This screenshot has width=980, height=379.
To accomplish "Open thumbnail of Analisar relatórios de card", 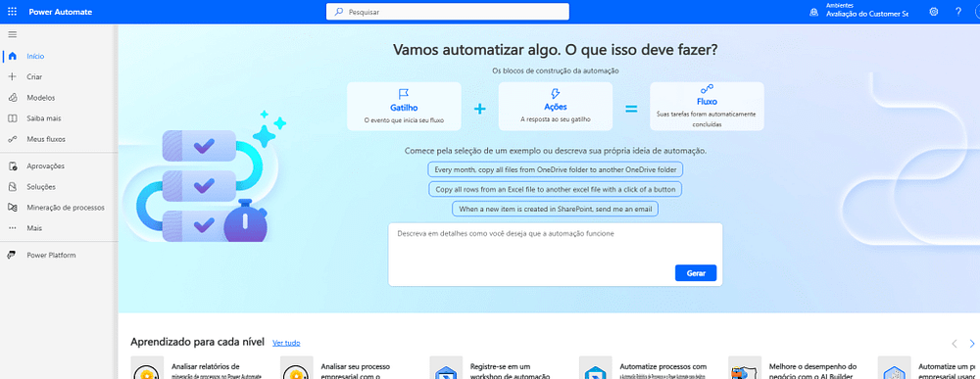I will tap(147, 368).
